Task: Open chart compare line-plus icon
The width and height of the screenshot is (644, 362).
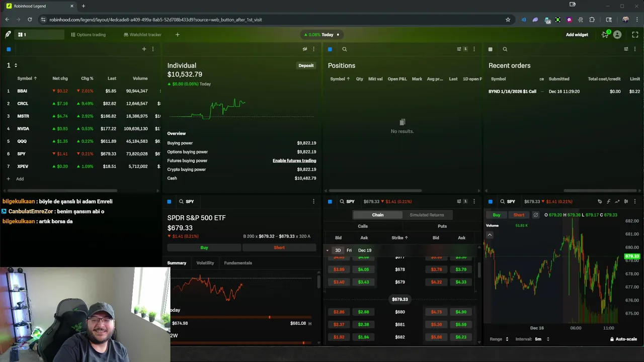Action: point(617,202)
